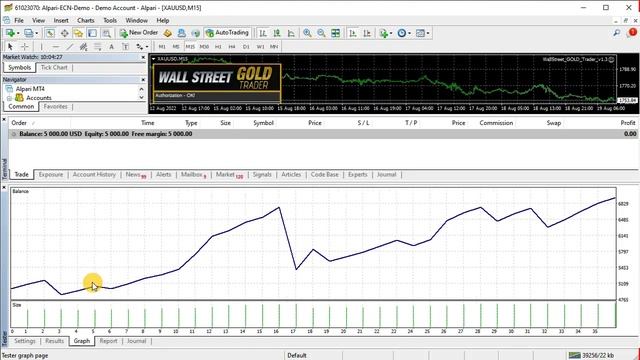The width and height of the screenshot is (640, 360).
Task: Open the tester Report tab
Action: [x=108, y=341]
